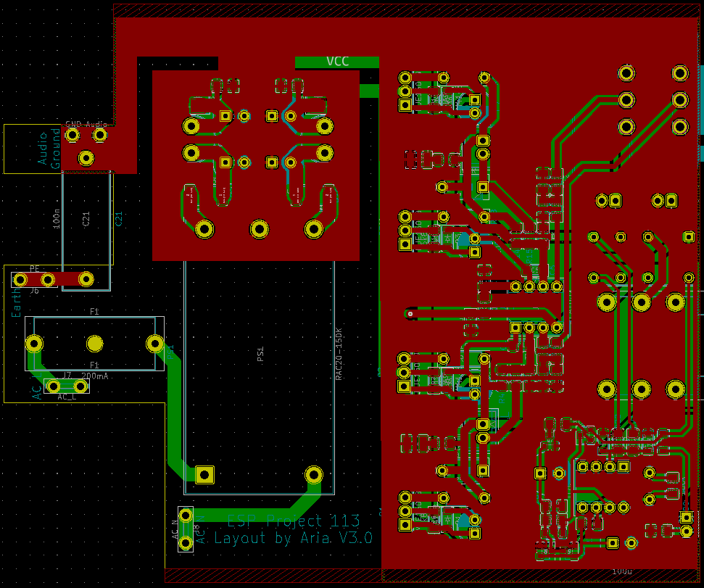Click the lower pad of AC_N connector

[x=186, y=543]
